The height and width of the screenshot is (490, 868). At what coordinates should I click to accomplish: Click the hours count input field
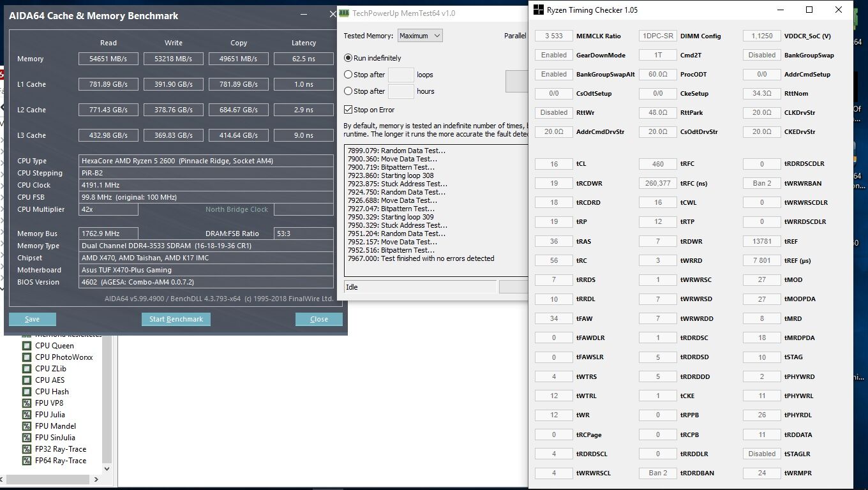coord(401,91)
